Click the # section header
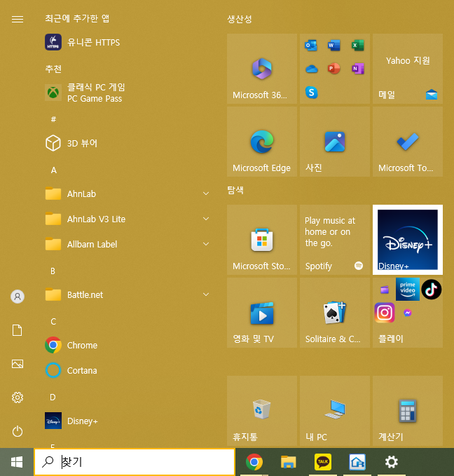 pos(53,119)
